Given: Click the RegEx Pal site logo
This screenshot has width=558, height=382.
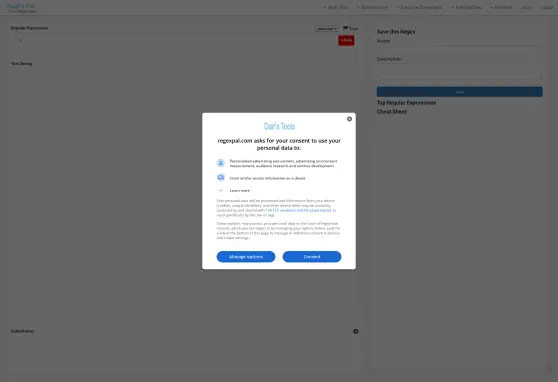Looking at the screenshot, I should coord(21,7).
